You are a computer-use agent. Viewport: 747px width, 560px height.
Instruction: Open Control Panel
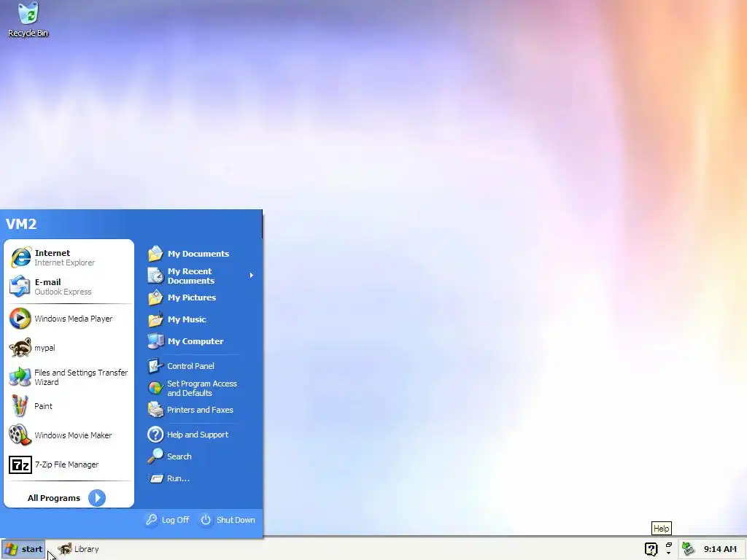tap(199, 366)
